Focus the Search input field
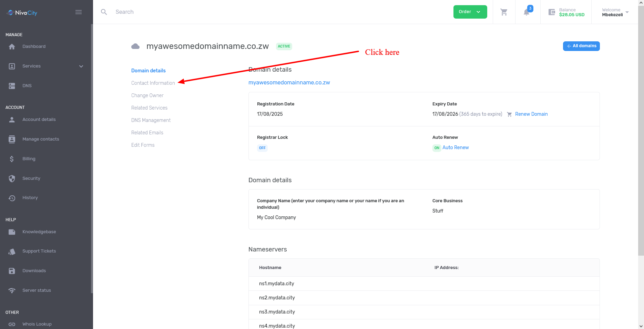644x329 pixels. [241, 12]
